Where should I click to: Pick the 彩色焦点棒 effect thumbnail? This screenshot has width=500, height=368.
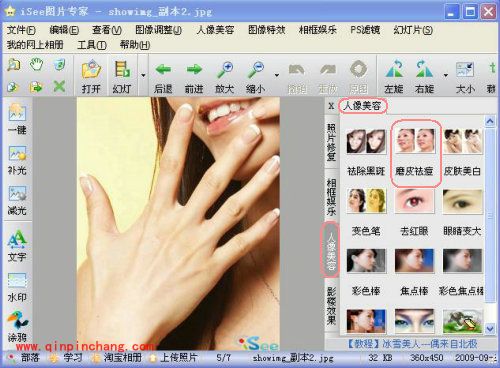tap(462, 261)
